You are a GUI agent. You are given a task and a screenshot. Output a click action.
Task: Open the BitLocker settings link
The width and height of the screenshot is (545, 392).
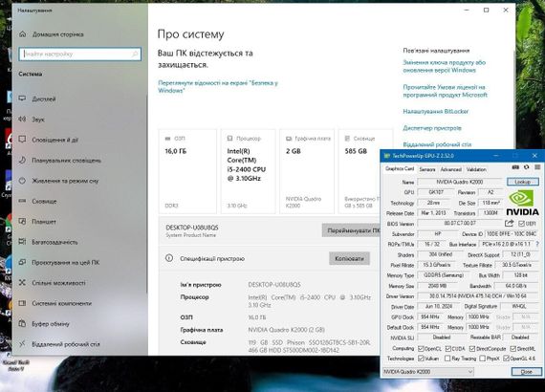(435, 111)
